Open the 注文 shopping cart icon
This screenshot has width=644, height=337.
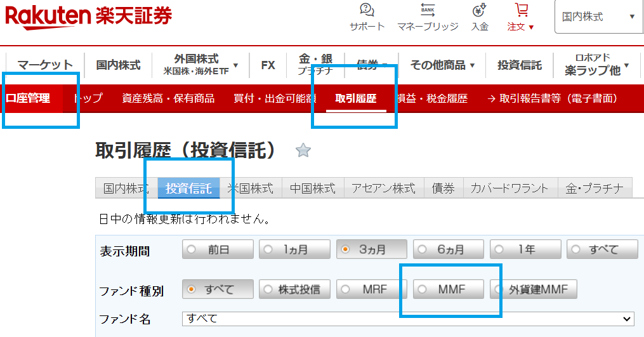[521, 11]
